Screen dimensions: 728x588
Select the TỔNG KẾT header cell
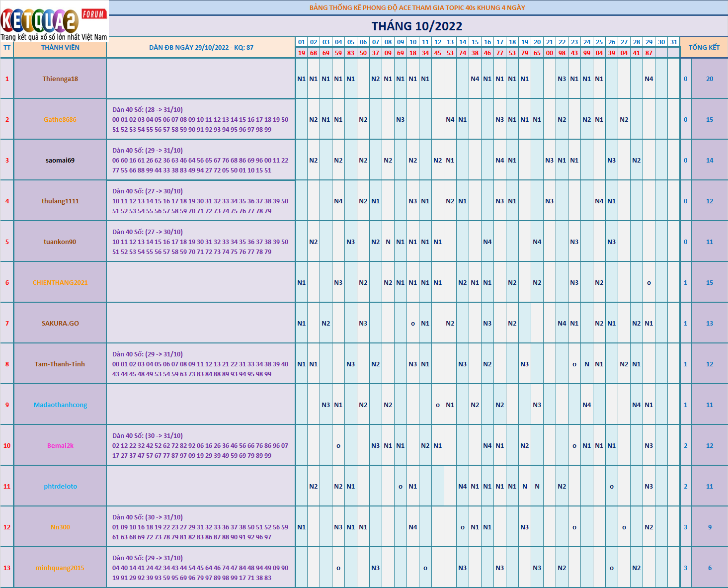[x=704, y=47]
